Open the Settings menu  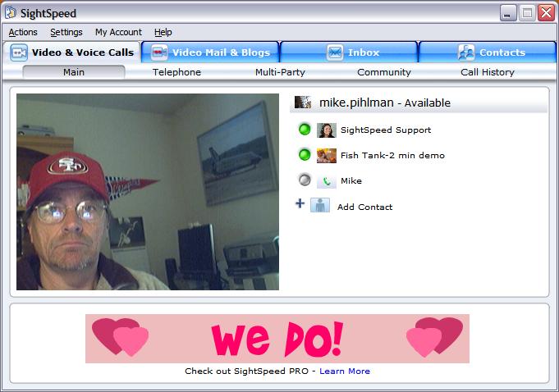pos(66,32)
